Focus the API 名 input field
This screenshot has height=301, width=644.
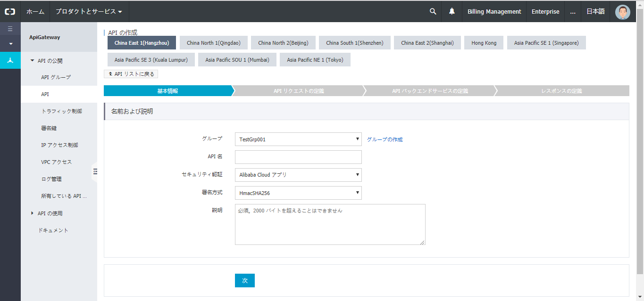tap(298, 157)
